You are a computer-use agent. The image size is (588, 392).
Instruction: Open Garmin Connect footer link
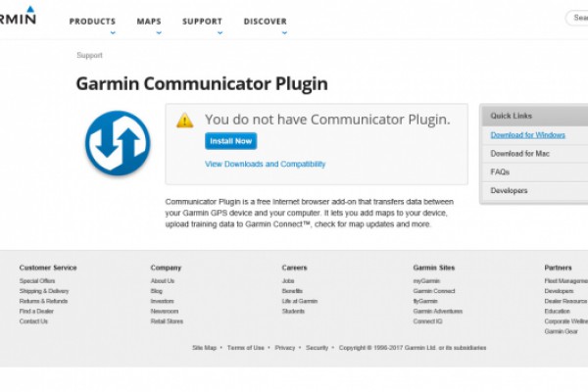pos(434,291)
